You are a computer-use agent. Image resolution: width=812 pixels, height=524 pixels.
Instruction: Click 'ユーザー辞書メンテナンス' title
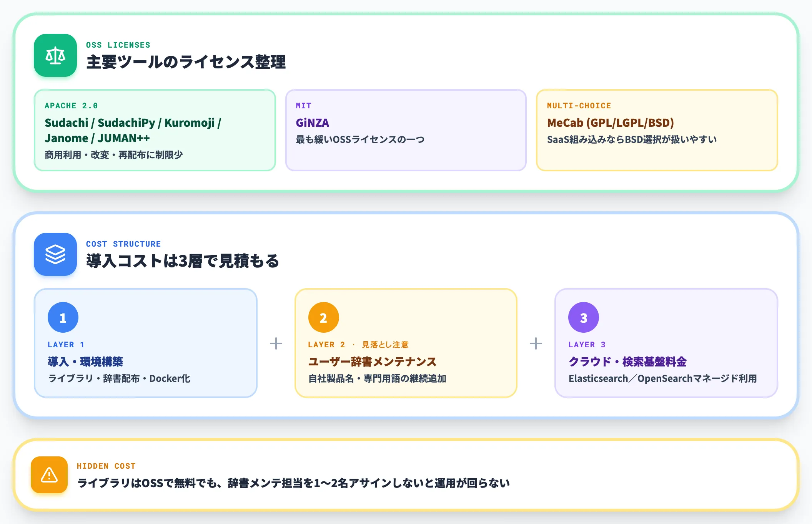point(372,361)
